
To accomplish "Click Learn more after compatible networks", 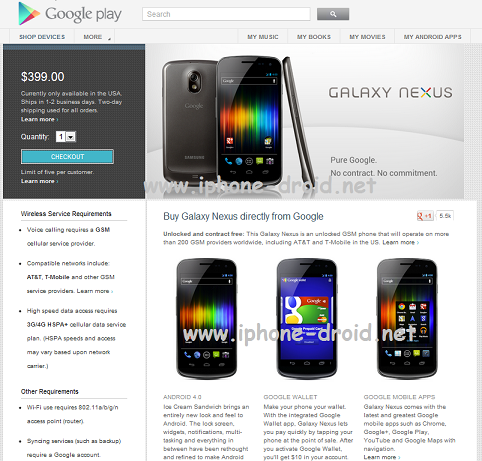I will (x=95, y=291).
